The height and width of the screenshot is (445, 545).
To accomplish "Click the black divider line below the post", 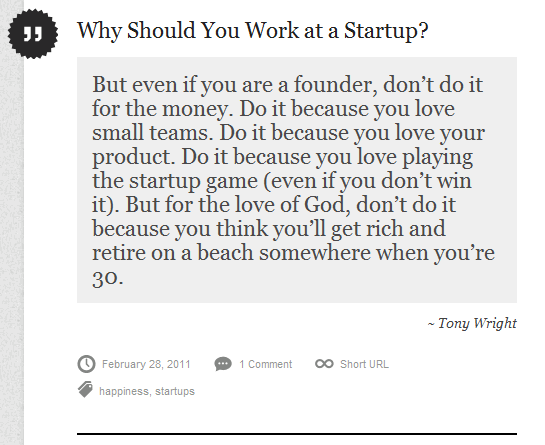I will (297, 434).
